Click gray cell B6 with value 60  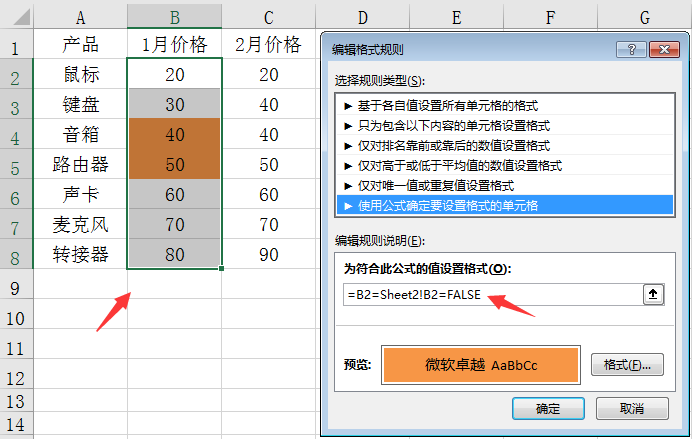[175, 194]
